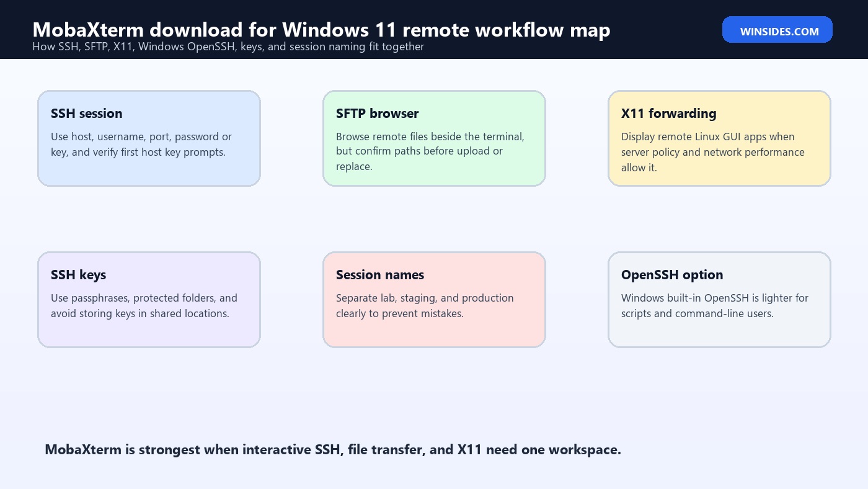Click the text 'Display remote Linux GUI apps when'

[708, 137]
